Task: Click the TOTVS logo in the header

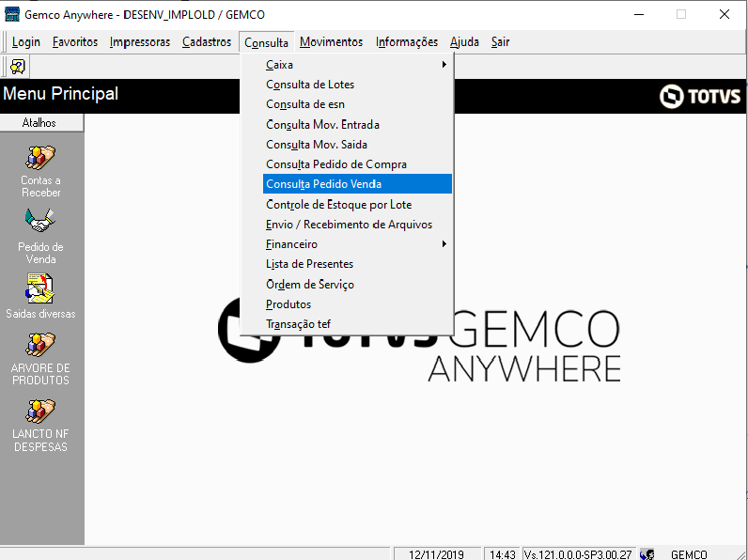Action: (700, 97)
